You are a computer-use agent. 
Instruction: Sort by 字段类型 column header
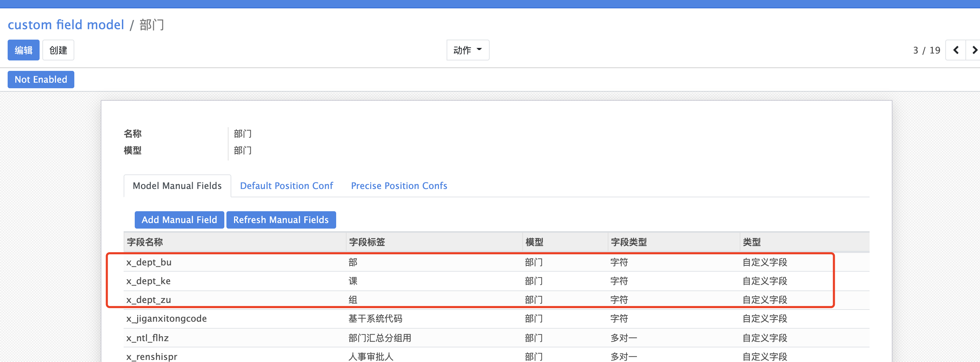coord(629,242)
